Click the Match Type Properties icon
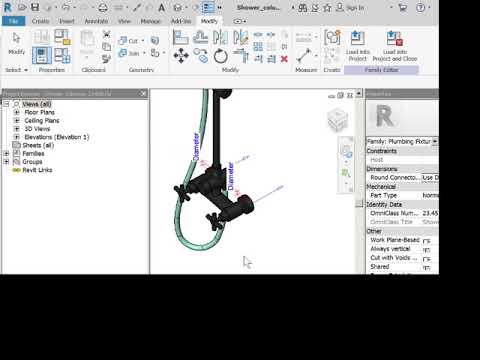This screenshot has height=360, width=480. [x=106, y=59]
